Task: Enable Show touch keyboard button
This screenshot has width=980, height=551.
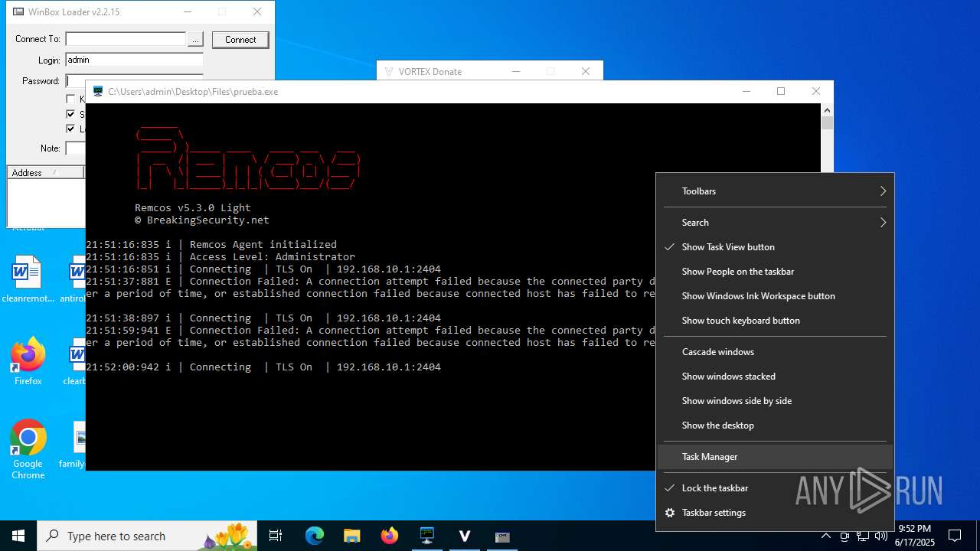Action: pyautogui.click(x=775, y=321)
